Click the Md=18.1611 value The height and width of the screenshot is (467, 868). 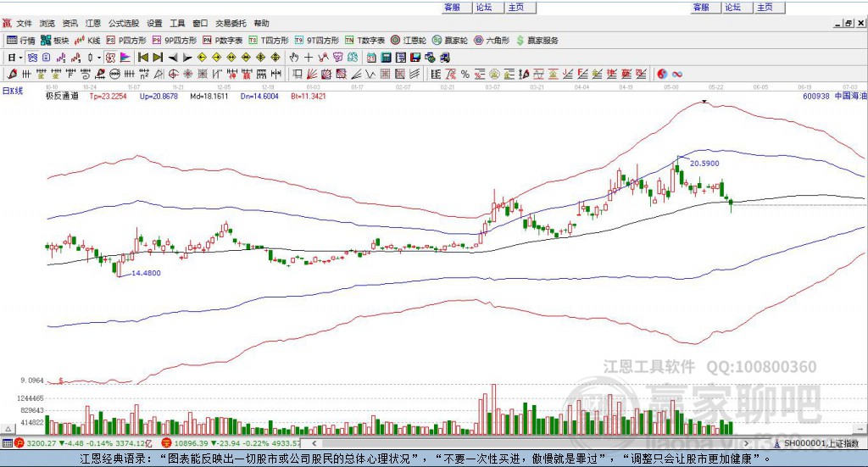pos(209,97)
